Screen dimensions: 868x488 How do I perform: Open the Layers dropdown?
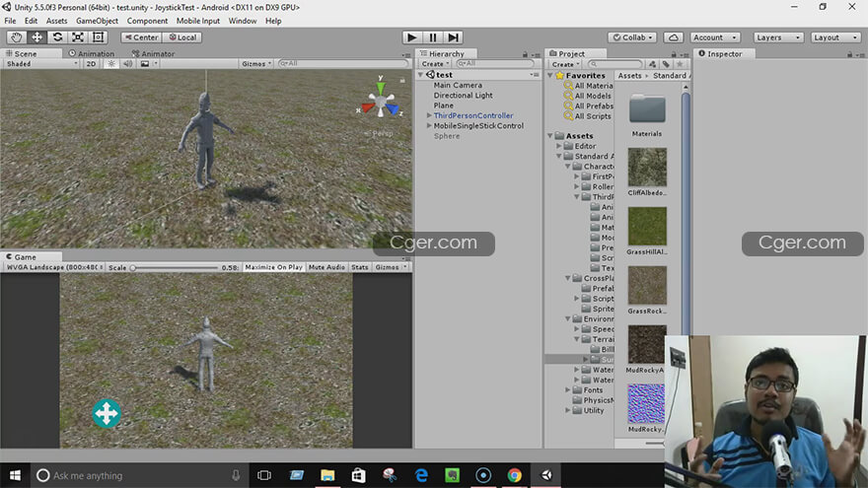pos(778,37)
